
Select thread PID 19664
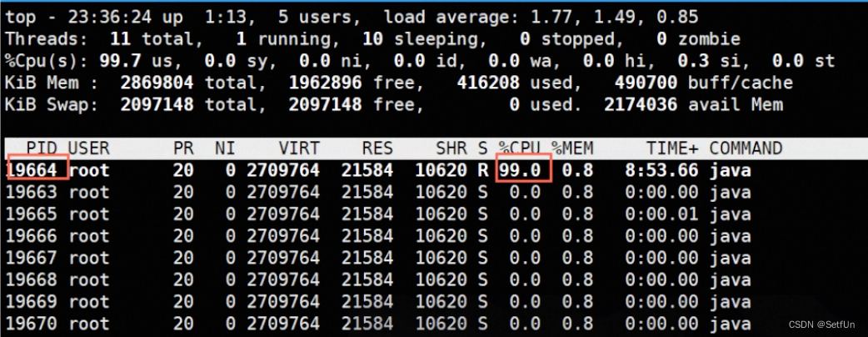tap(32, 170)
